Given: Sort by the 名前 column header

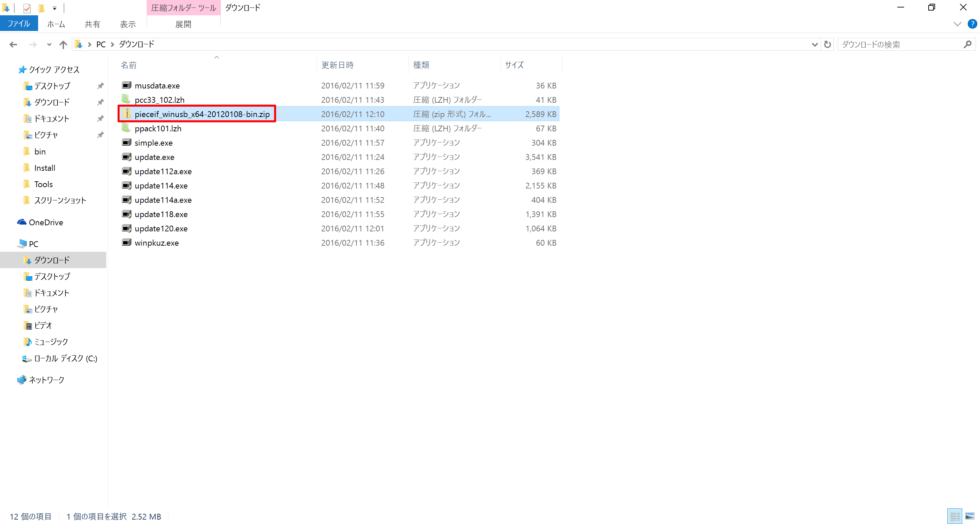Looking at the screenshot, I should (x=129, y=65).
